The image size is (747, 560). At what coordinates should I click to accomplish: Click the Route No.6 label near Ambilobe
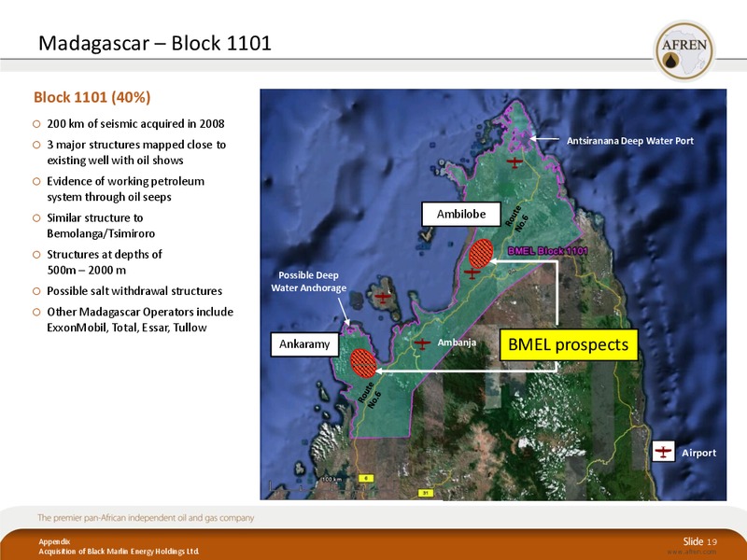coord(516,218)
